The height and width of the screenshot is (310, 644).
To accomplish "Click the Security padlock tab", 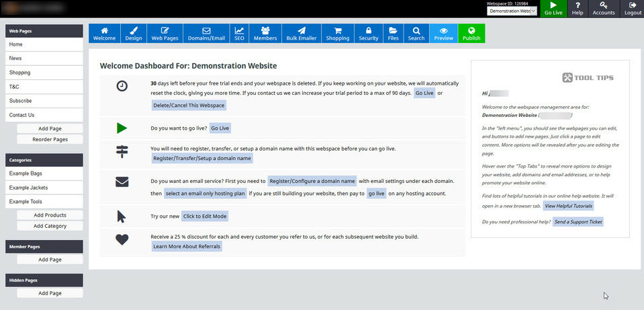I will coord(369,34).
